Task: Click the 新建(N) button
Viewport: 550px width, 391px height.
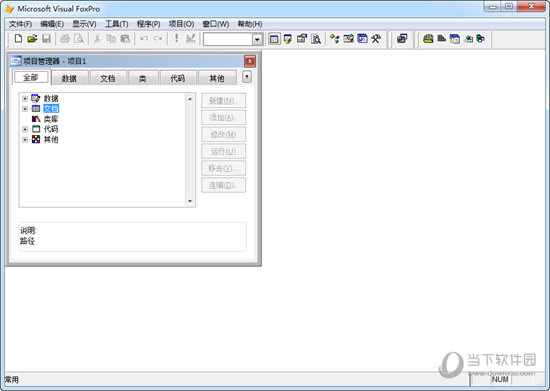Action: 223,101
